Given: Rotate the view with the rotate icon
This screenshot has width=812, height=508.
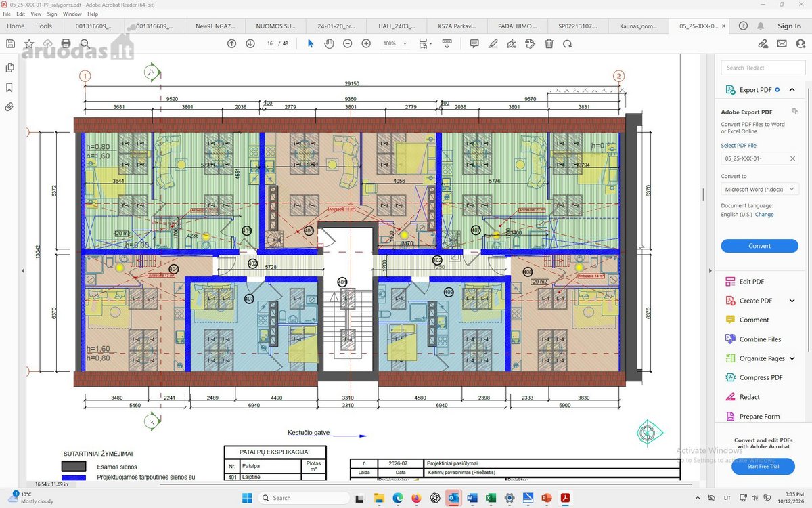Looking at the screenshot, I should [x=567, y=43].
